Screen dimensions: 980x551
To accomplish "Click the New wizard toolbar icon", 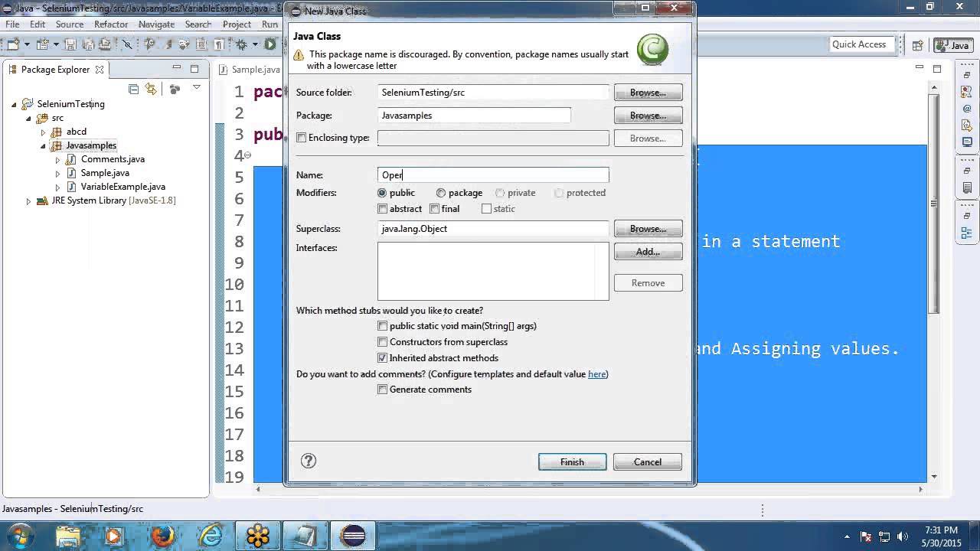I will [13, 44].
